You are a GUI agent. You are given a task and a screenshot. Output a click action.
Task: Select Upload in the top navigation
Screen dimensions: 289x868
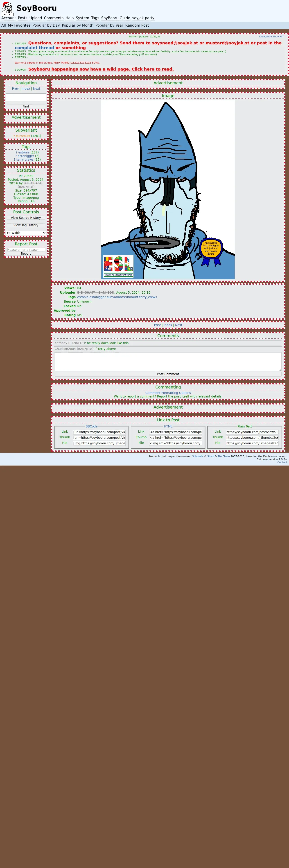pos(36,18)
